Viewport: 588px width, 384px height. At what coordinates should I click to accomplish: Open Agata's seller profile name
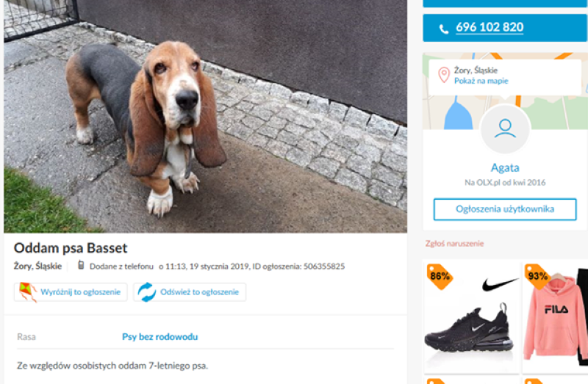[x=504, y=167]
